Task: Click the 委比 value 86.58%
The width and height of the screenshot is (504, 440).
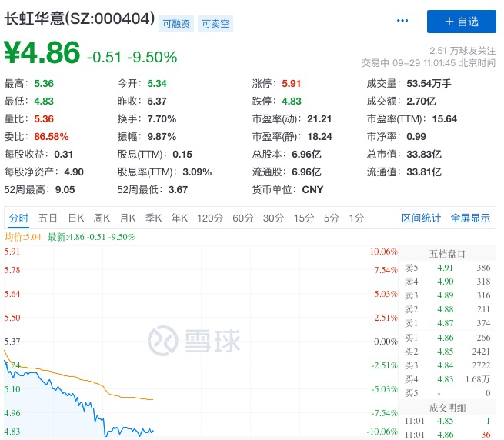Action: pos(52,137)
